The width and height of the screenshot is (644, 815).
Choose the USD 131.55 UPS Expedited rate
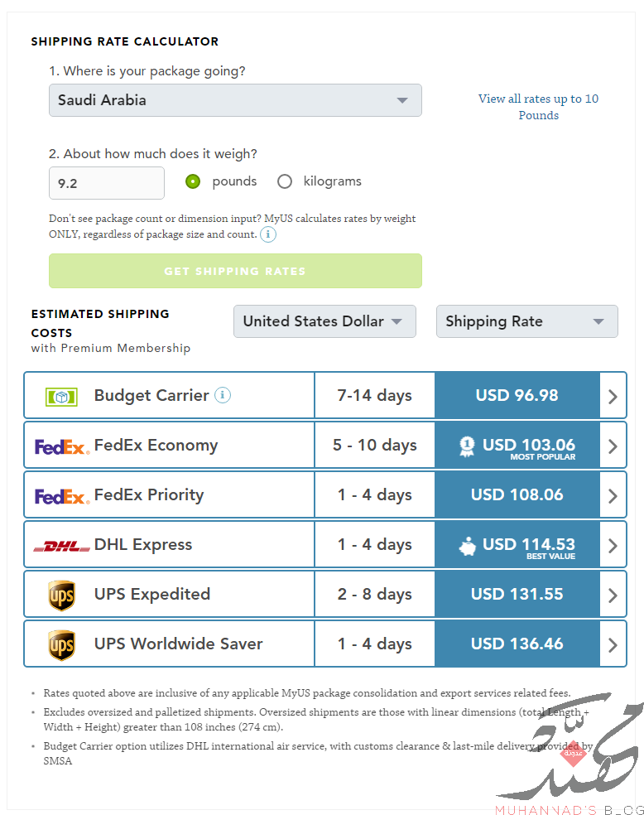(x=517, y=594)
